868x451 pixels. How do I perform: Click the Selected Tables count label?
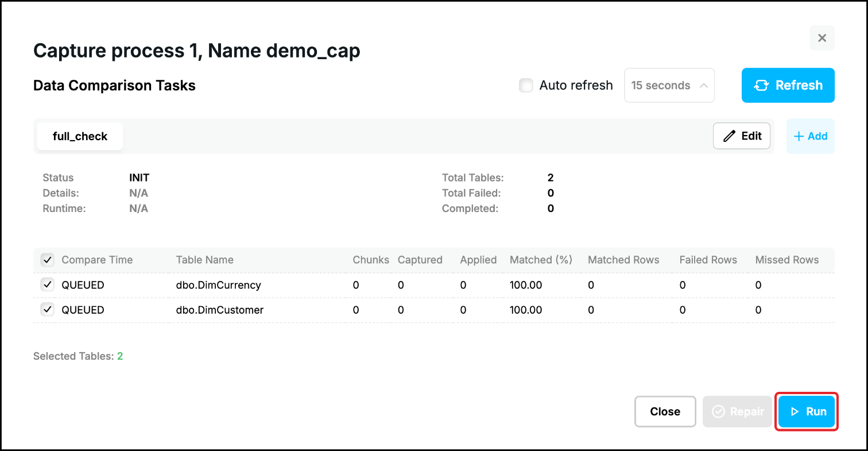[78, 356]
